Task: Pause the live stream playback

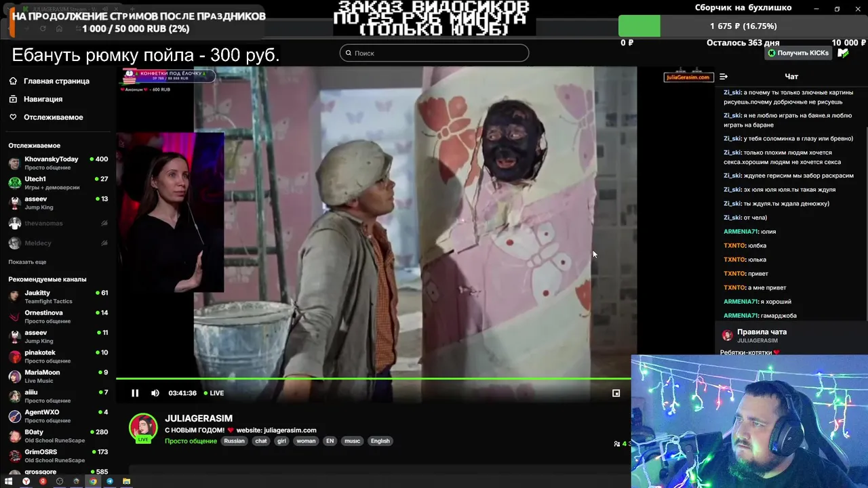Action: [x=135, y=393]
